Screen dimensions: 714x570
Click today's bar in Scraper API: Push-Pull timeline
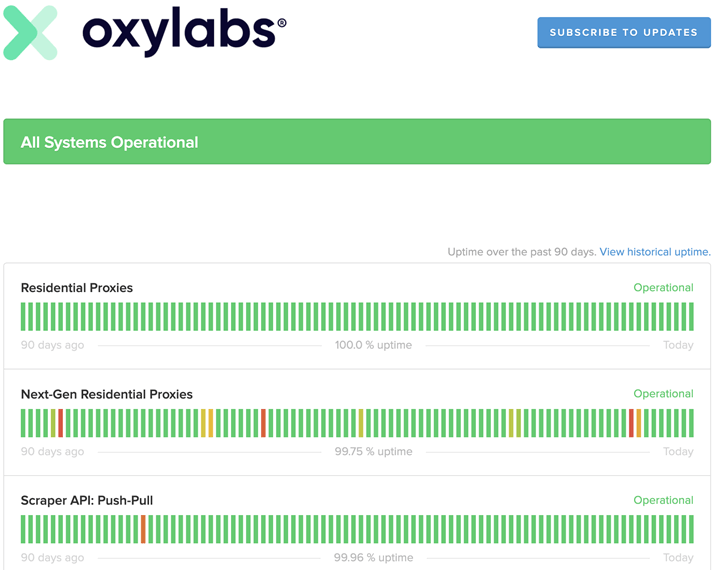coord(691,529)
